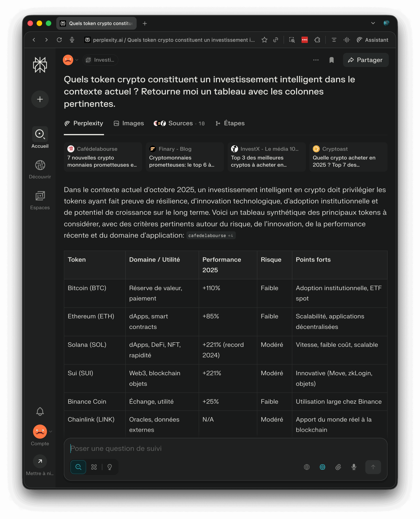
Task: Open the thread's more options (three dots)
Action: pyautogui.click(x=316, y=60)
